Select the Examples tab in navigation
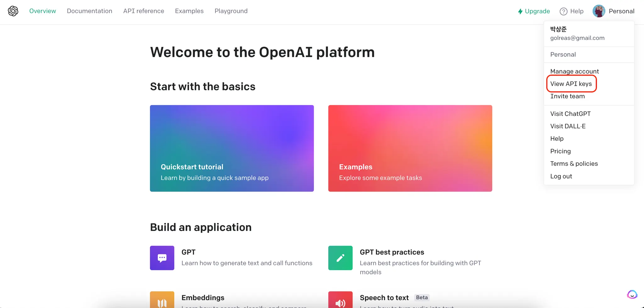Image resolution: width=644 pixels, height=308 pixels. pos(189,11)
